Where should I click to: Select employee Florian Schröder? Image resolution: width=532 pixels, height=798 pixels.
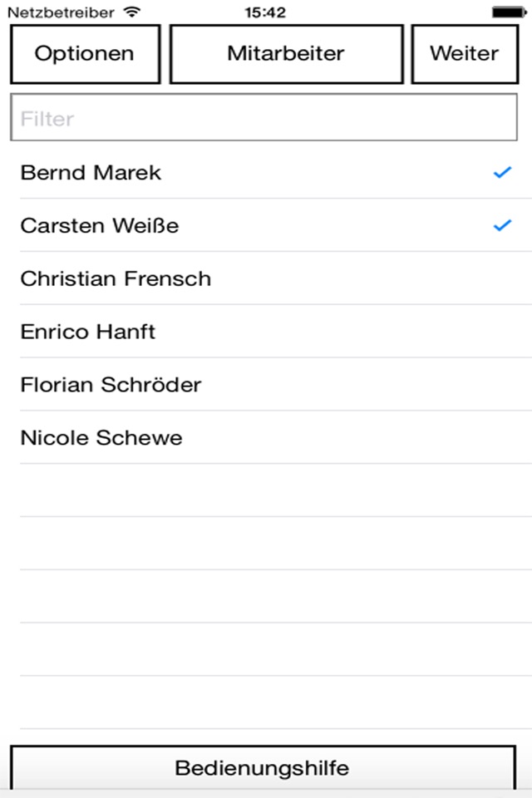click(x=111, y=385)
